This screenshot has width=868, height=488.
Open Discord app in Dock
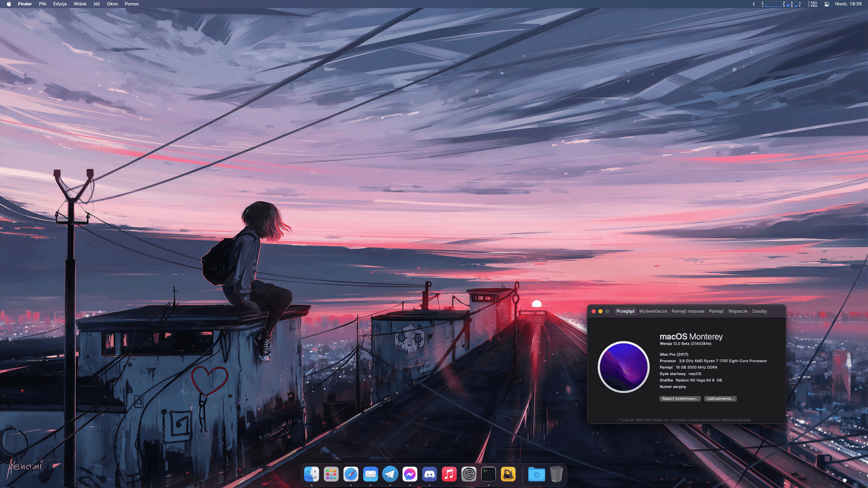pos(429,474)
